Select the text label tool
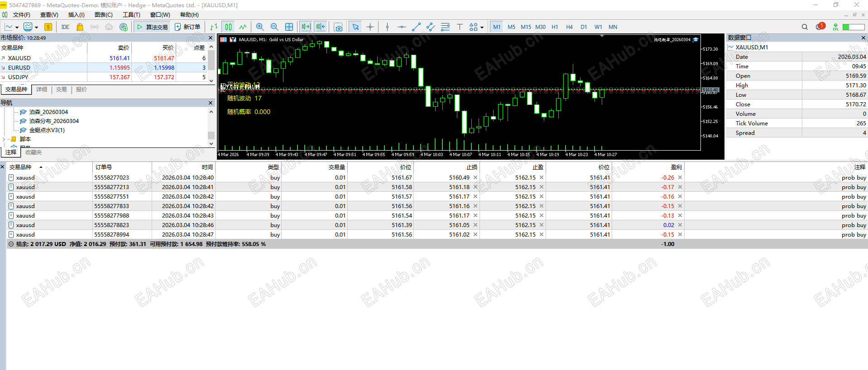 460,27
